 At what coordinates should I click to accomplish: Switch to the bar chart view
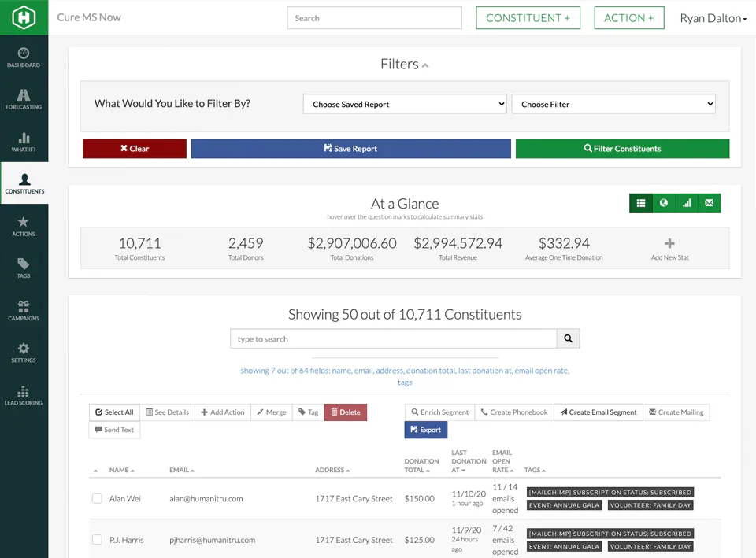coord(687,203)
